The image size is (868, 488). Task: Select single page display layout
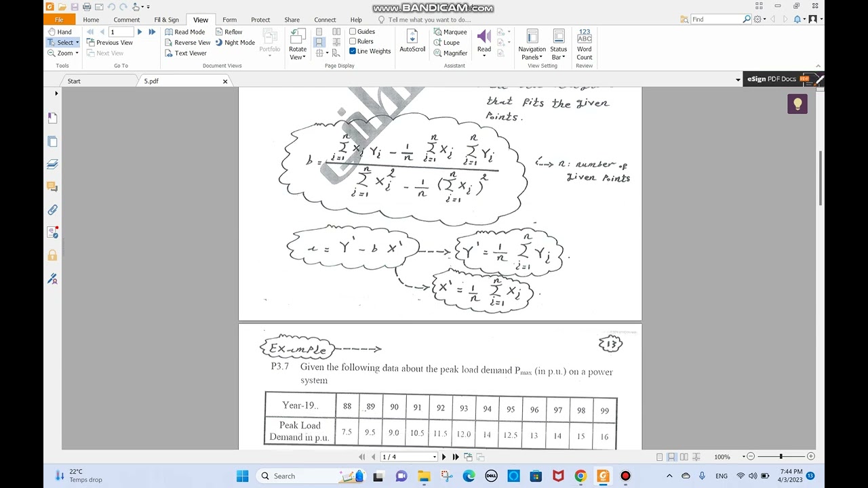tap(319, 32)
